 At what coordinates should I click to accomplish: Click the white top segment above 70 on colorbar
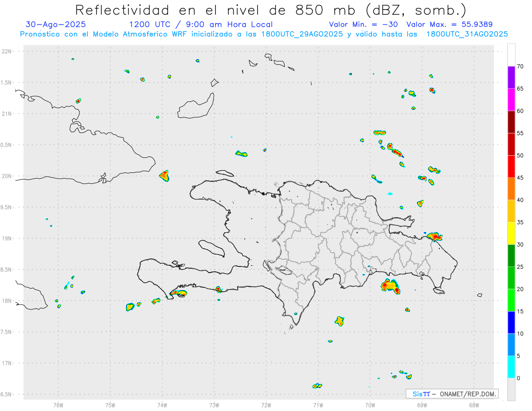[x=511, y=55]
